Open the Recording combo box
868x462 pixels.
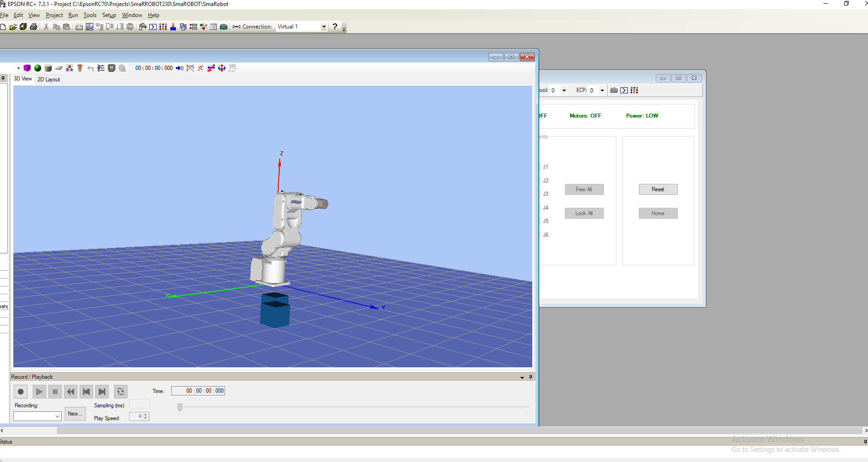click(37, 416)
